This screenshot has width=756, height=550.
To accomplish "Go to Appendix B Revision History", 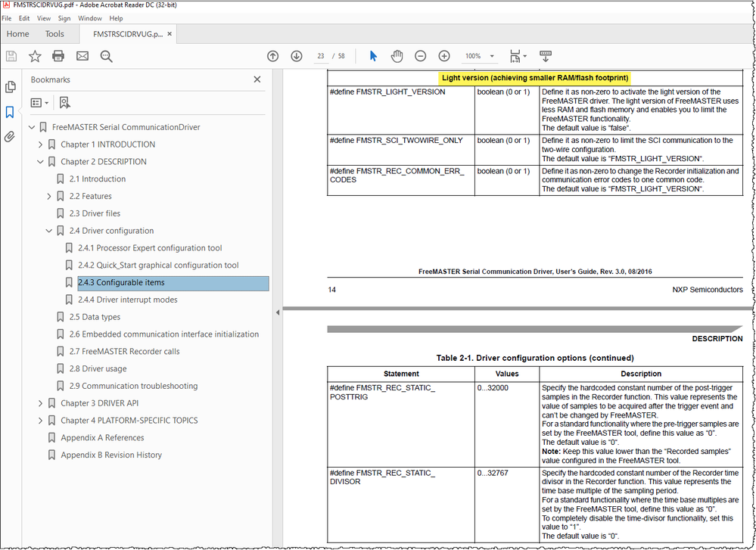I will click(x=111, y=455).
